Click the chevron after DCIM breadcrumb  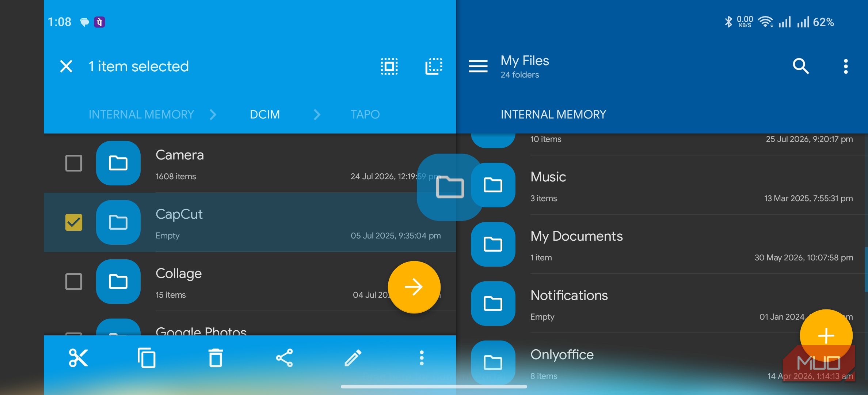point(317,114)
